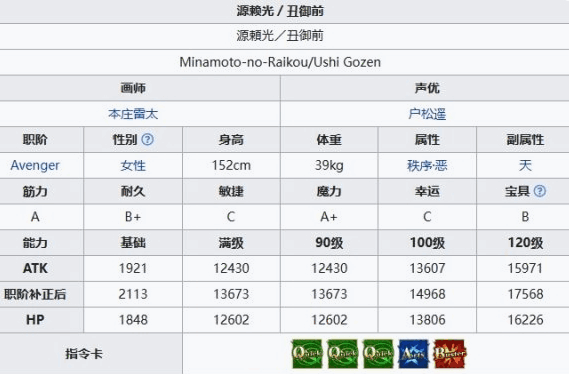
Task: Click the second Quick command card icon
Action: coord(342,354)
